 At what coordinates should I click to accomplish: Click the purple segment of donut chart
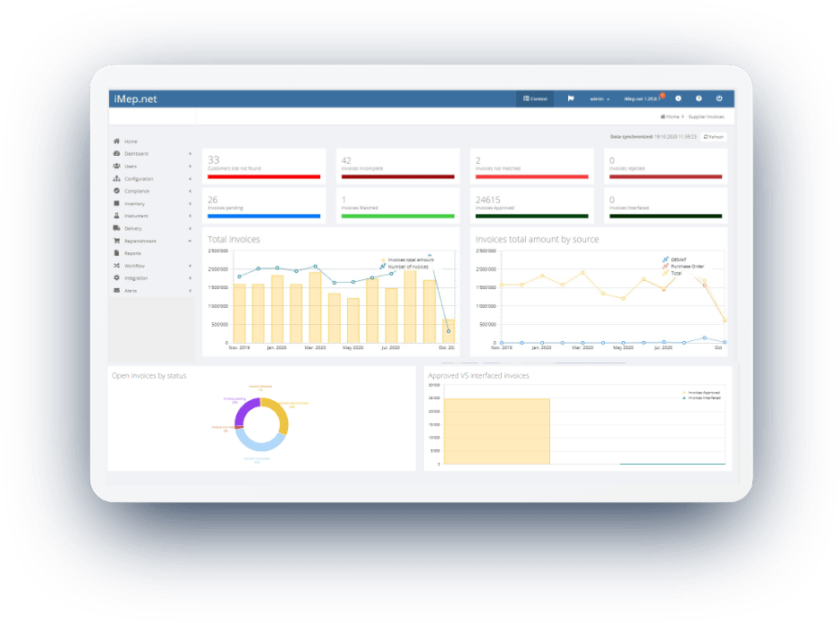click(244, 410)
